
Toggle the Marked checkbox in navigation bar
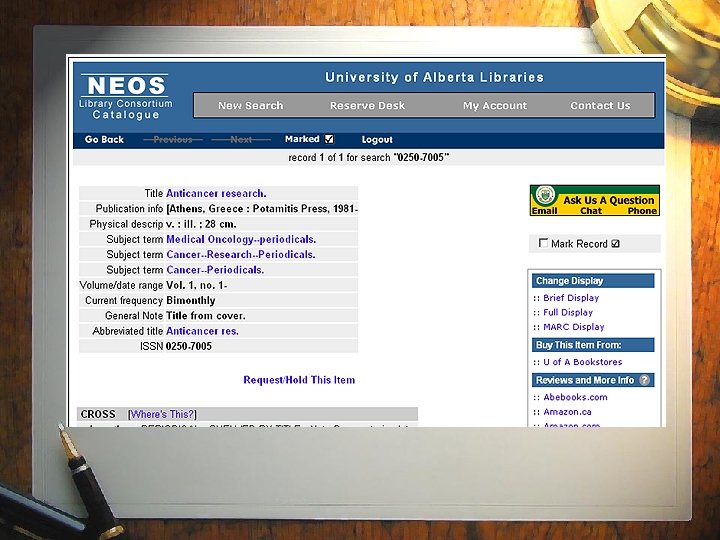(x=329, y=139)
